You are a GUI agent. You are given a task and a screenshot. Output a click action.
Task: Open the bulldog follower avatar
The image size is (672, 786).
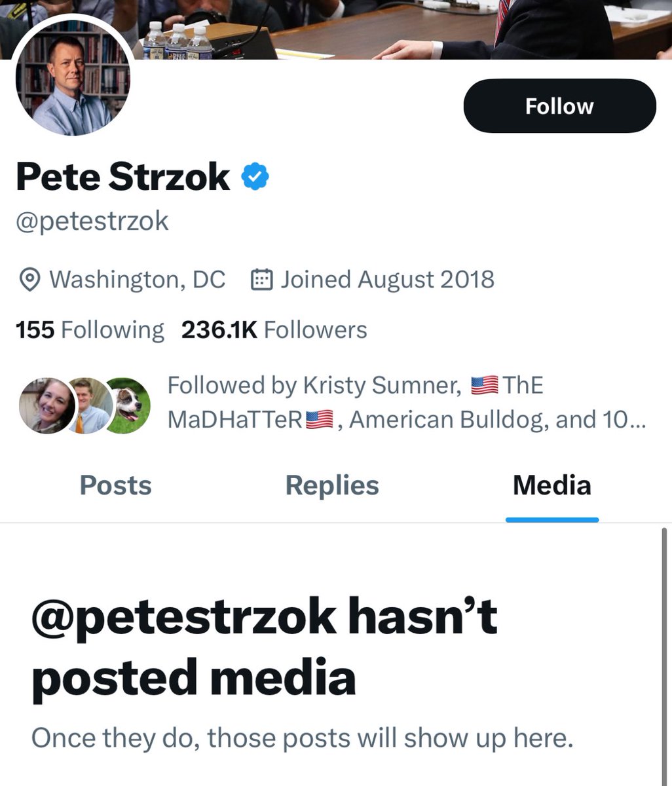(130, 405)
